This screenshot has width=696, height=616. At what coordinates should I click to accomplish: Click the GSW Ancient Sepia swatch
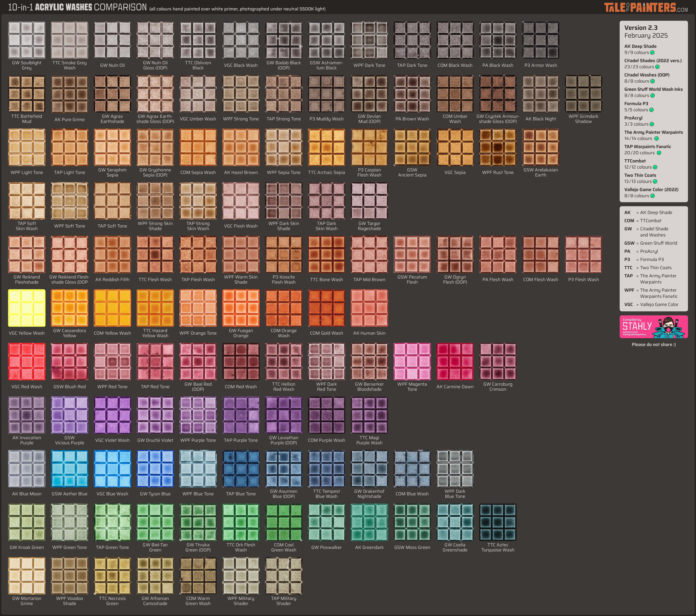(x=412, y=147)
